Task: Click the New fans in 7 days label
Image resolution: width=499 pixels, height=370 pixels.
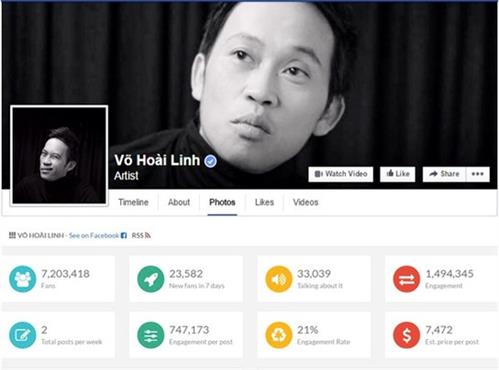Action: (197, 286)
